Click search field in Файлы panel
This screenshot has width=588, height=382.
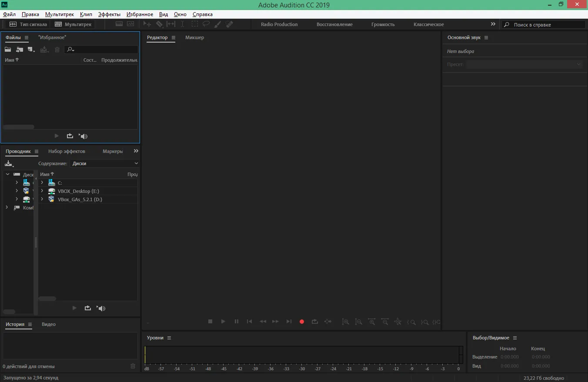(101, 50)
